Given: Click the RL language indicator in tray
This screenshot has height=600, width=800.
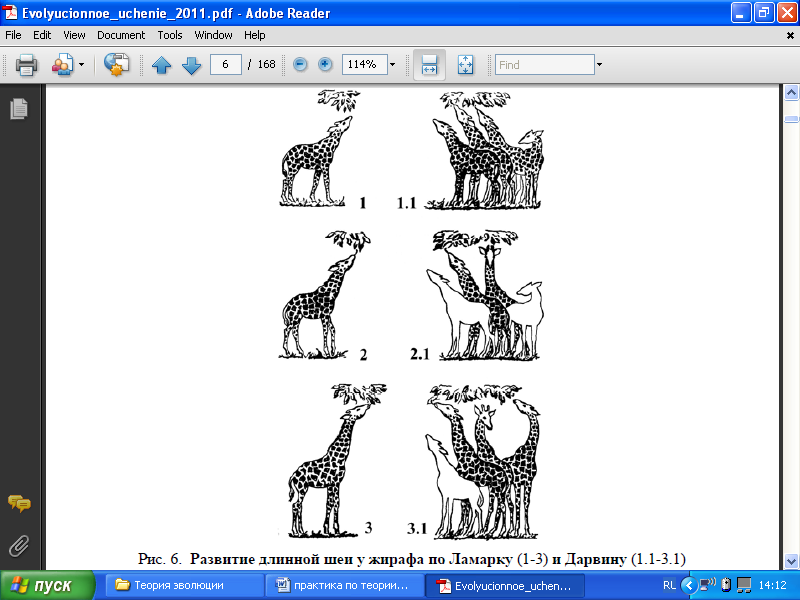Looking at the screenshot, I should (669, 585).
